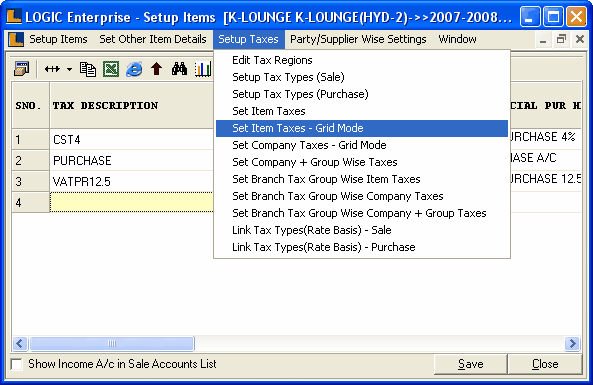
Task: Click the Setup Taxes menu header
Action: click(248, 39)
